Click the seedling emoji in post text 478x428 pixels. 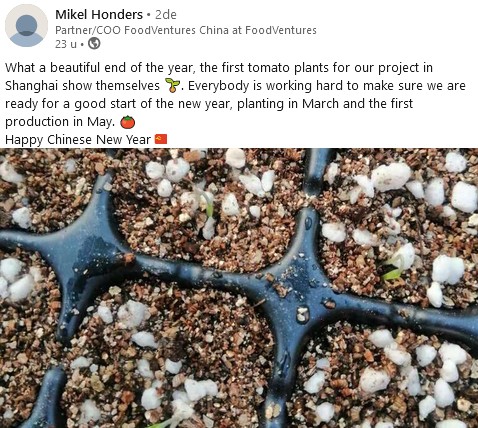click(x=173, y=86)
